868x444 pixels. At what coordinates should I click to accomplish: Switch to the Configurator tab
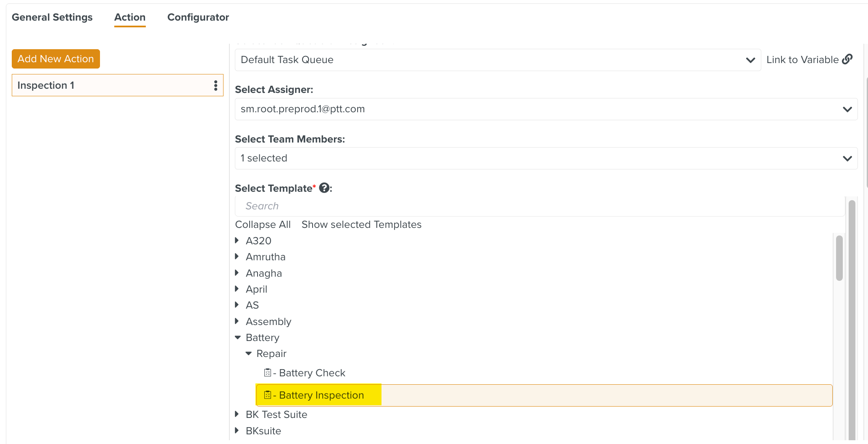198,17
